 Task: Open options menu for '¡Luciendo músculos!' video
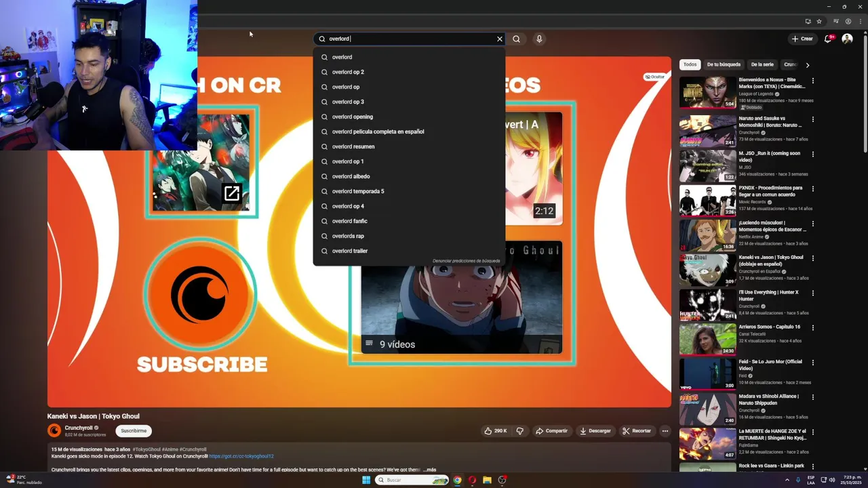click(x=812, y=224)
